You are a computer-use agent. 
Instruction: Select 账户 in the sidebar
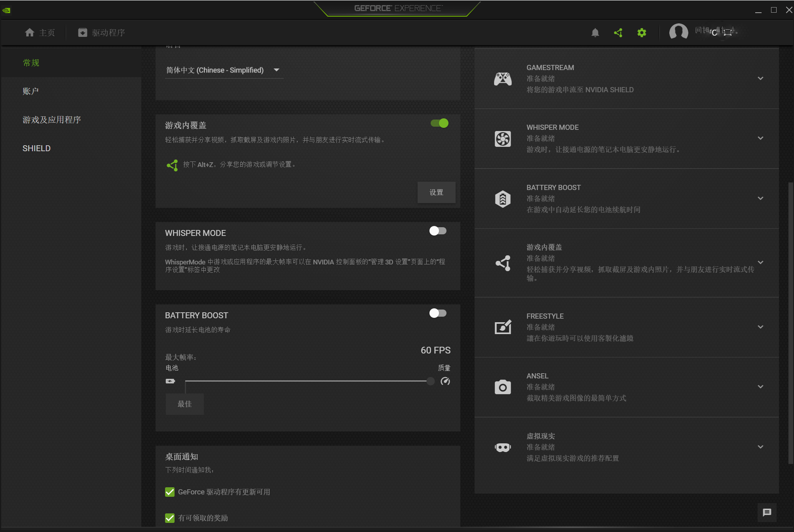[x=71, y=91]
